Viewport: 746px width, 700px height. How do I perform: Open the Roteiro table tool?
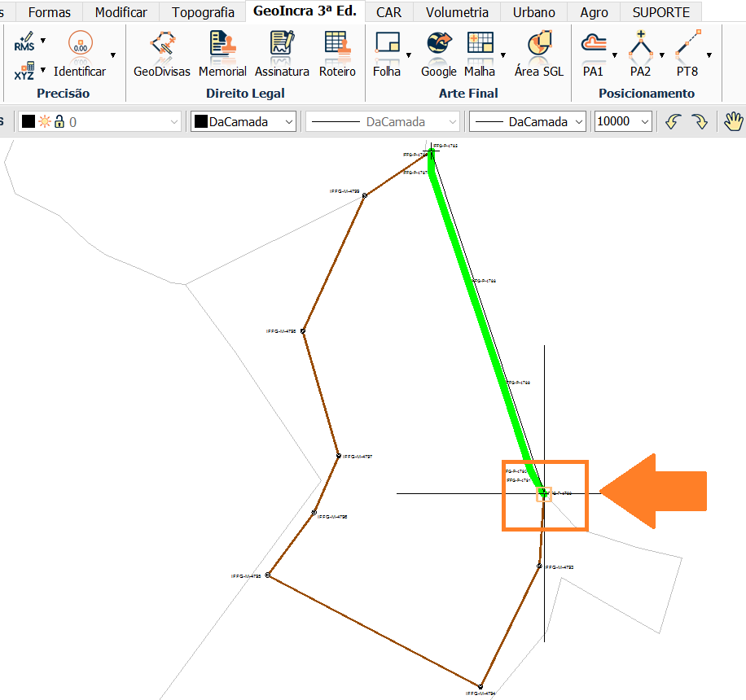tap(337, 54)
